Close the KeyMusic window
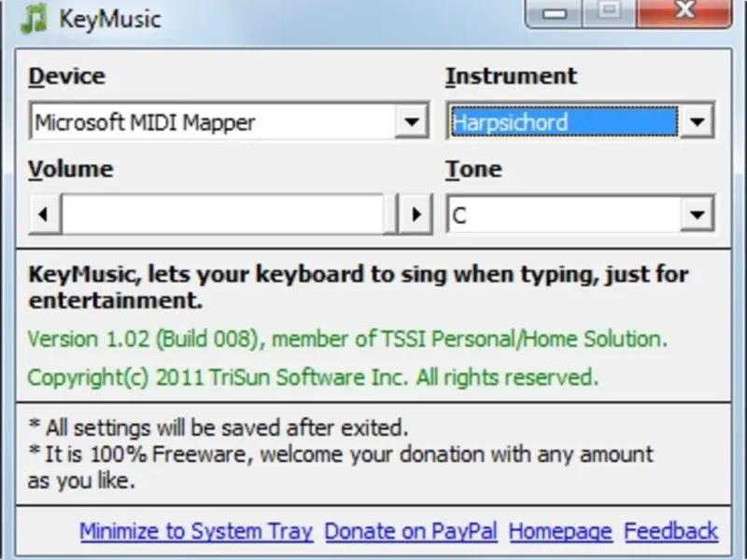Viewport: 747px width, 560px height. coord(684,12)
